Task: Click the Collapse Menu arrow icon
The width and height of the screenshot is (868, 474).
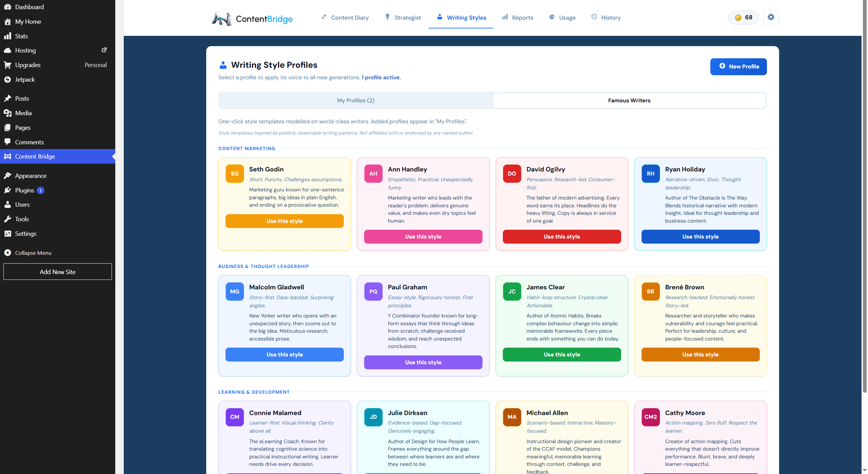Action: [x=7, y=253]
